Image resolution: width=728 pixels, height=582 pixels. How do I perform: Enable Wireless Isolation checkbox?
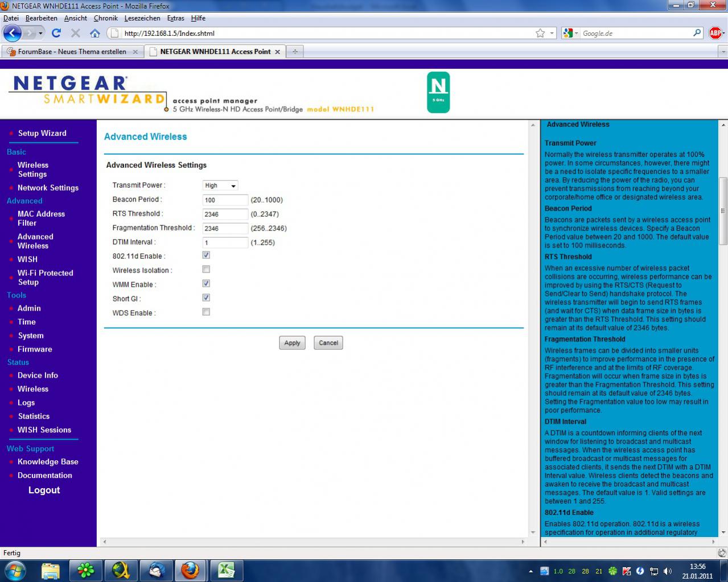pos(206,270)
